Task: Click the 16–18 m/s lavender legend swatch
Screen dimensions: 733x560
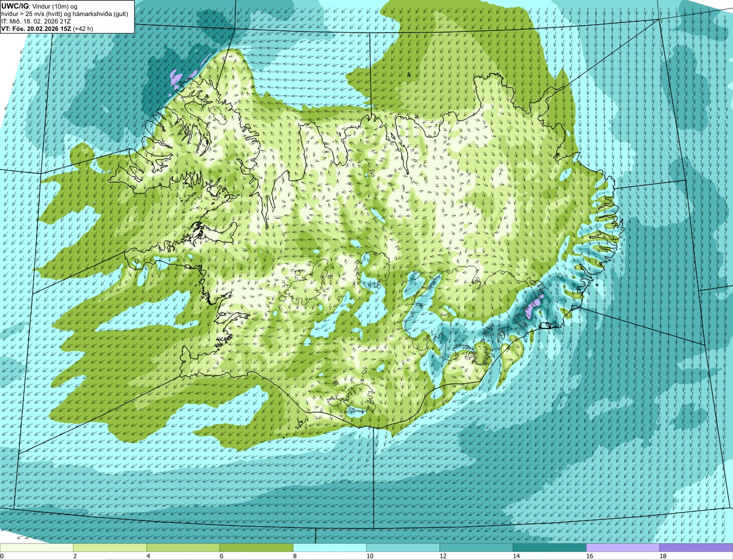Action: 623,548
